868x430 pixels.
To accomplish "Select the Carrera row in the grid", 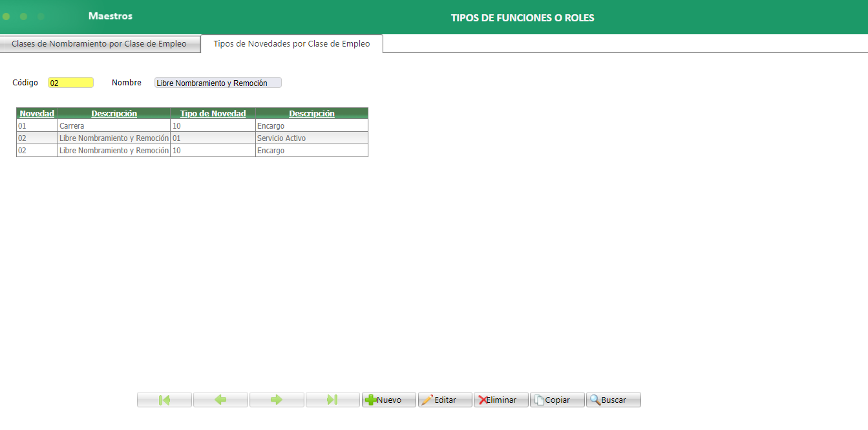I will 114,125.
